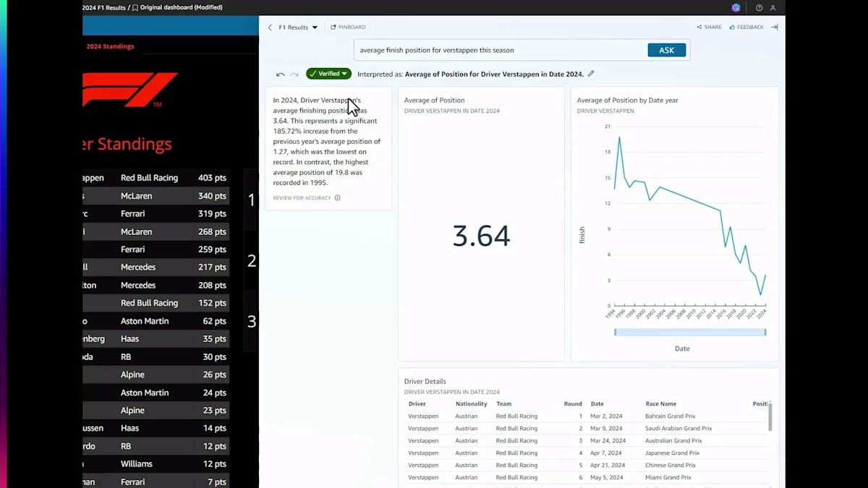
Task: Click the Amazon Q icon in header
Action: [736, 8]
